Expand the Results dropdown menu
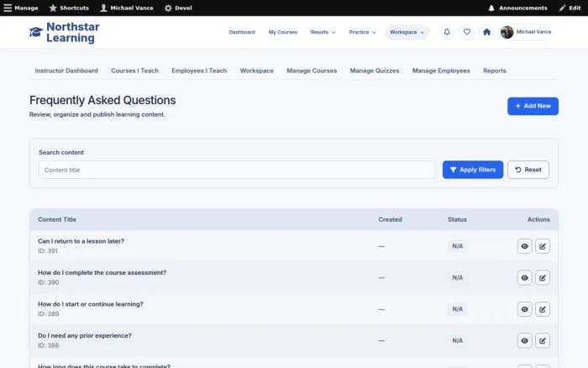The height and width of the screenshot is (368, 588). pos(323,32)
